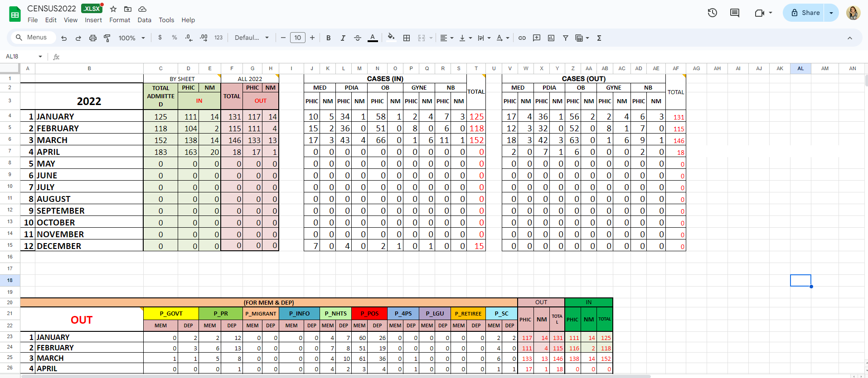Open the Format menu

120,20
